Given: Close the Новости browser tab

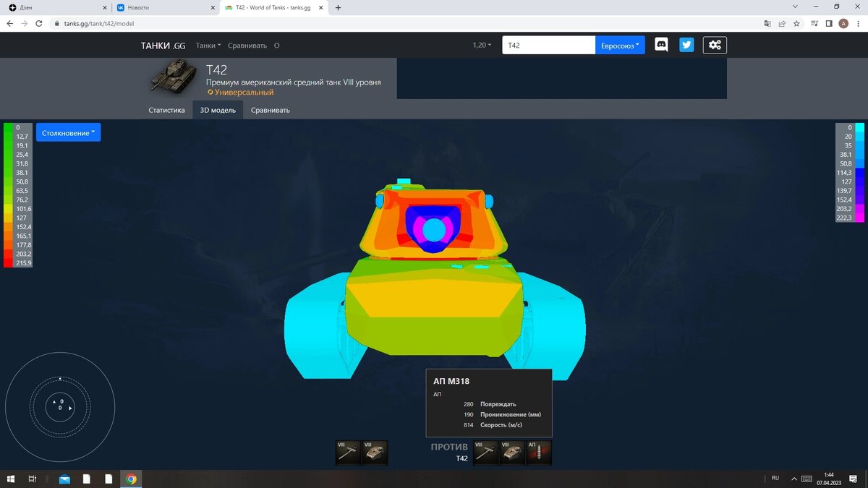Looking at the screenshot, I should pos(213,7).
